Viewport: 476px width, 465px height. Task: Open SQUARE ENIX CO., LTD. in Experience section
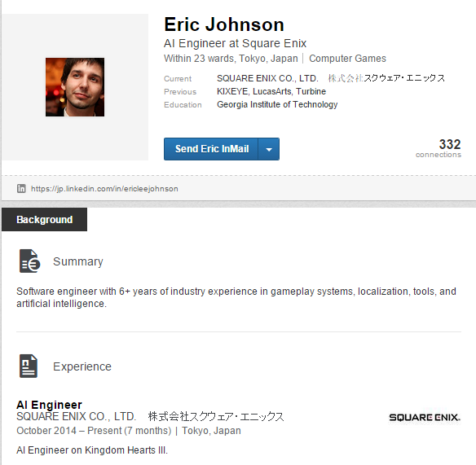click(x=150, y=416)
